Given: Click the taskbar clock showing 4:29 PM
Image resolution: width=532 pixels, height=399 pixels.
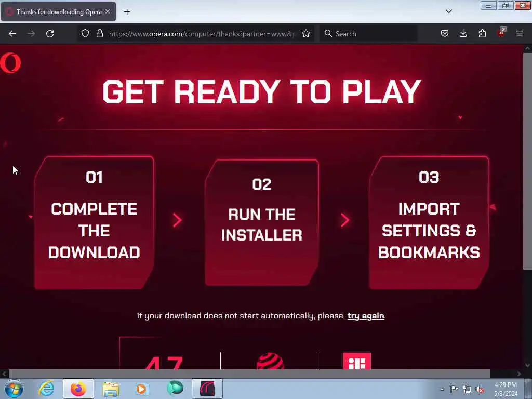Looking at the screenshot, I should [506, 389].
